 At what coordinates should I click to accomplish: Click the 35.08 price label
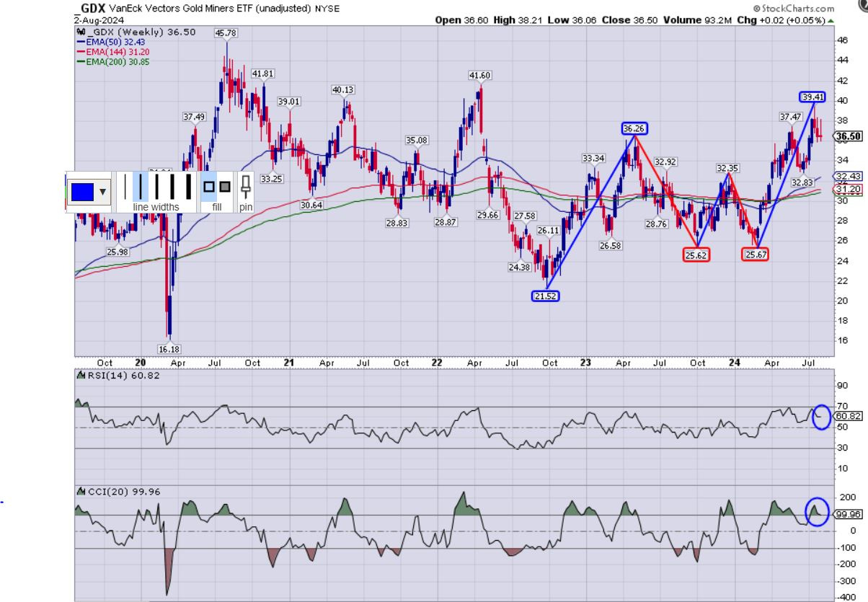tap(417, 140)
